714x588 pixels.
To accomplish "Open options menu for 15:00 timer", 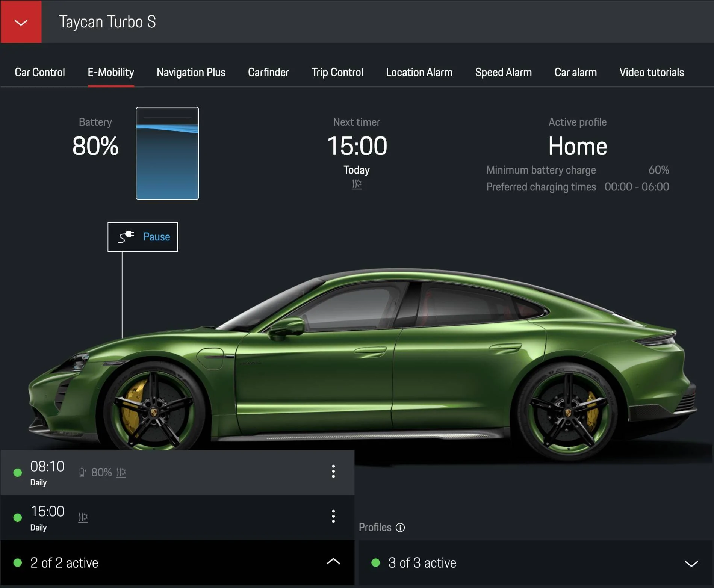I will pos(333,516).
